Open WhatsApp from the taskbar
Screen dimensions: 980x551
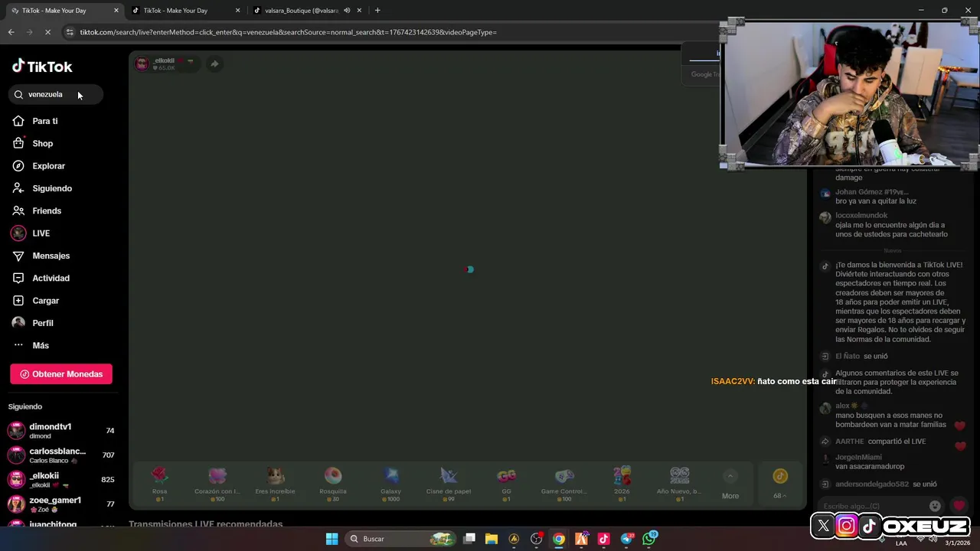[x=649, y=539]
